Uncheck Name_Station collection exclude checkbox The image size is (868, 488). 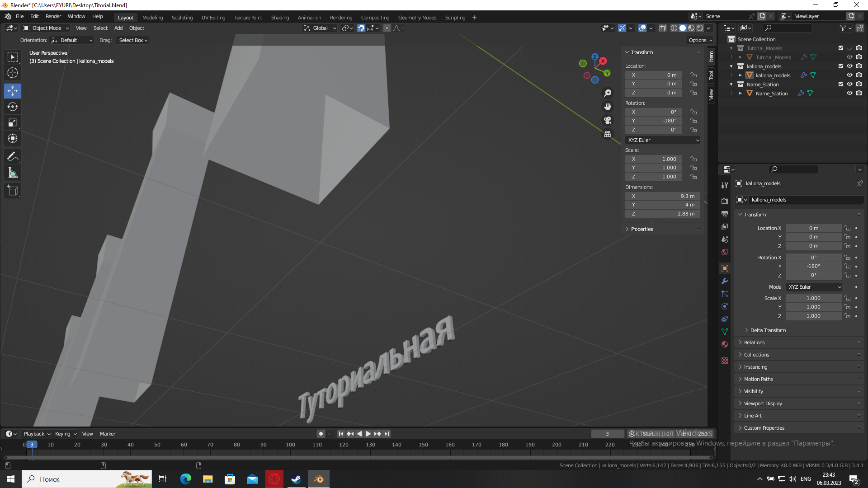[x=840, y=84]
